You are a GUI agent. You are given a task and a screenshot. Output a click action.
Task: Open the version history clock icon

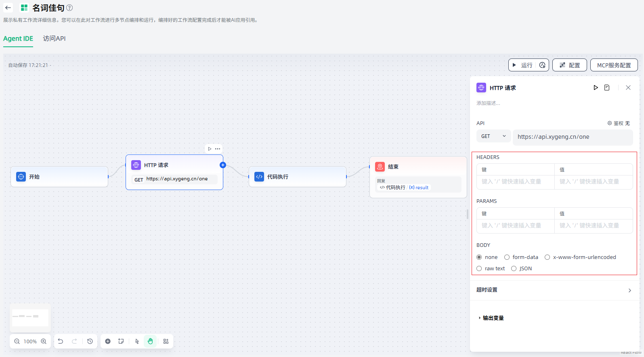point(90,341)
